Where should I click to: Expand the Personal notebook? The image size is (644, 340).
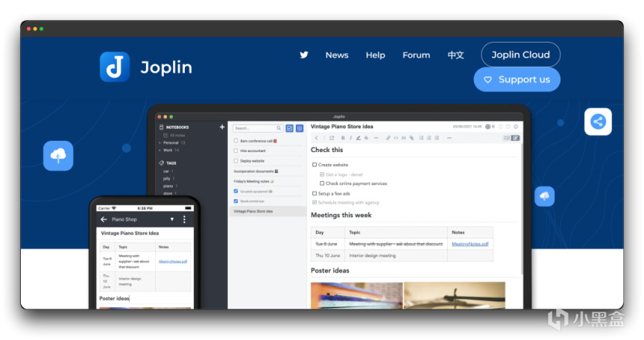[160, 143]
